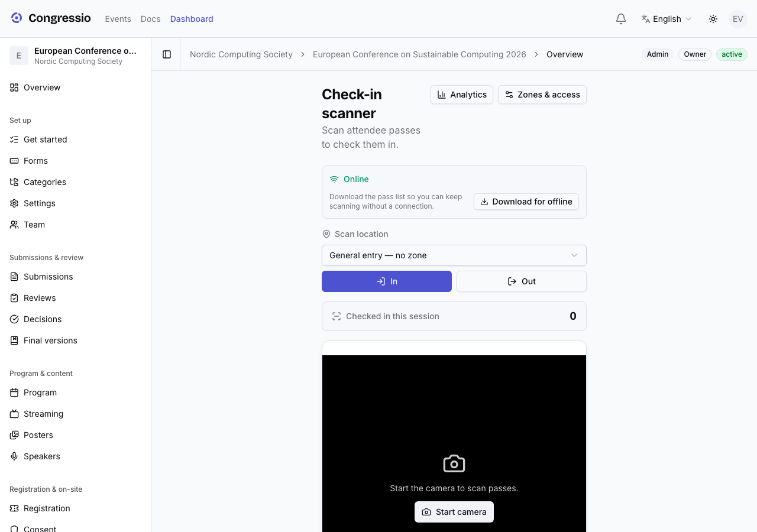Collapse the sidebar panel icon

click(167, 54)
